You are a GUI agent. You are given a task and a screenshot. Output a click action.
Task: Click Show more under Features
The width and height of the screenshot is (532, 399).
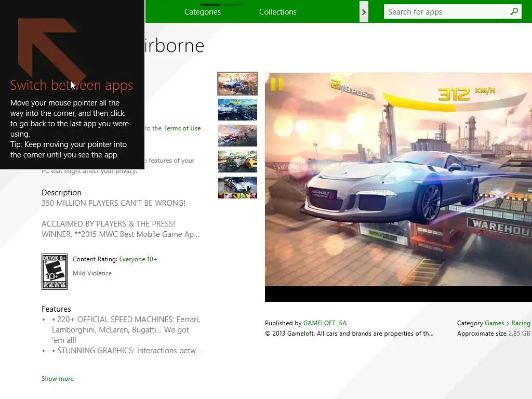pos(57,379)
